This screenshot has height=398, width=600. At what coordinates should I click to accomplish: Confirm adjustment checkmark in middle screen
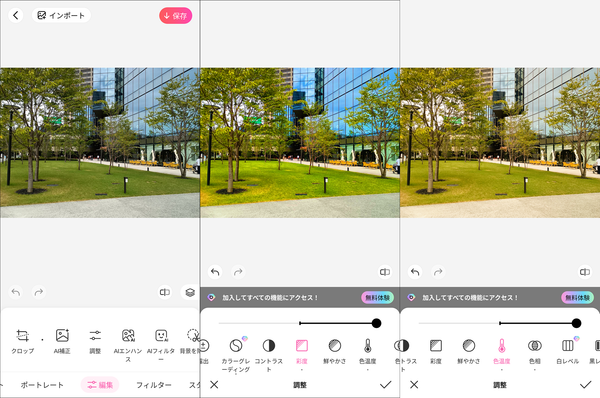[x=385, y=385]
